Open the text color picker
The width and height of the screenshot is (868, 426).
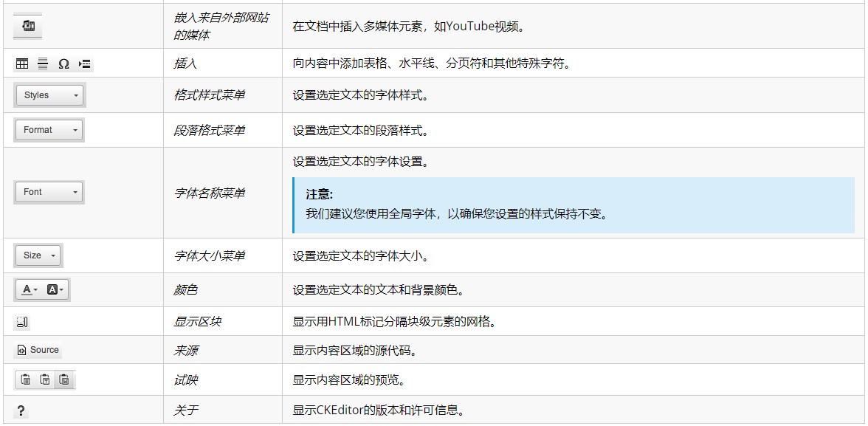point(25,289)
